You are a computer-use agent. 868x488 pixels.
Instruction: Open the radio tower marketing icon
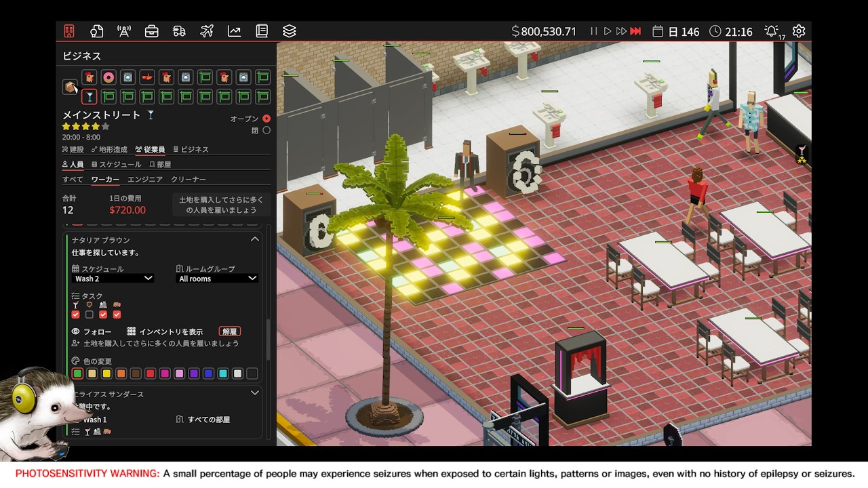[124, 31]
